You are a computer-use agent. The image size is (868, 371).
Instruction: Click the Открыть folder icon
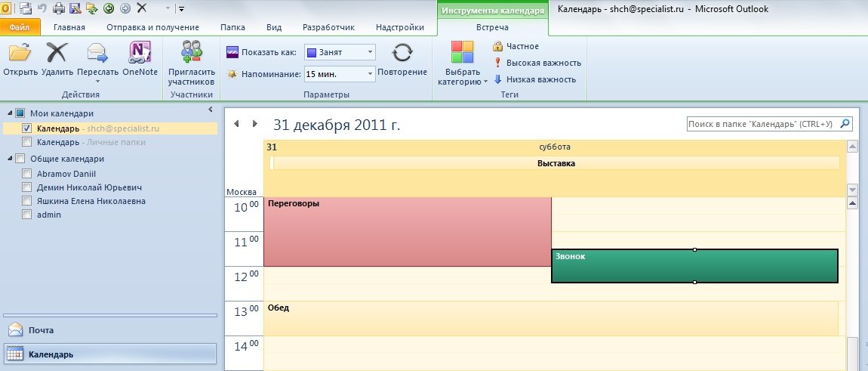pyautogui.click(x=19, y=54)
